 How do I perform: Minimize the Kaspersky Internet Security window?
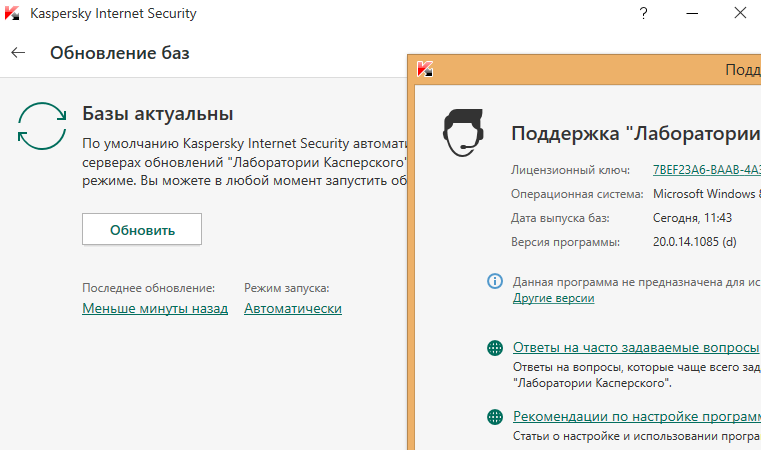coord(693,14)
